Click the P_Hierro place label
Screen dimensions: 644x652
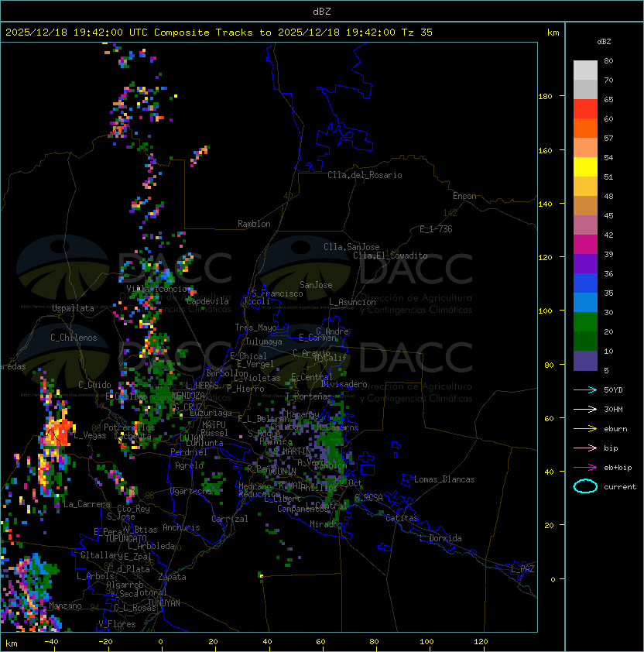tap(245, 389)
